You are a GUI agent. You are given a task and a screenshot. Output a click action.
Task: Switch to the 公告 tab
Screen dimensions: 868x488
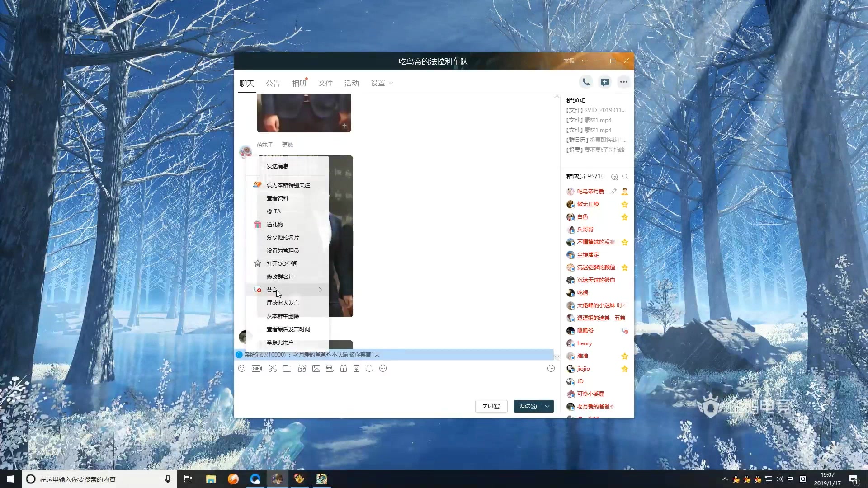pyautogui.click(x=273, y=83)
